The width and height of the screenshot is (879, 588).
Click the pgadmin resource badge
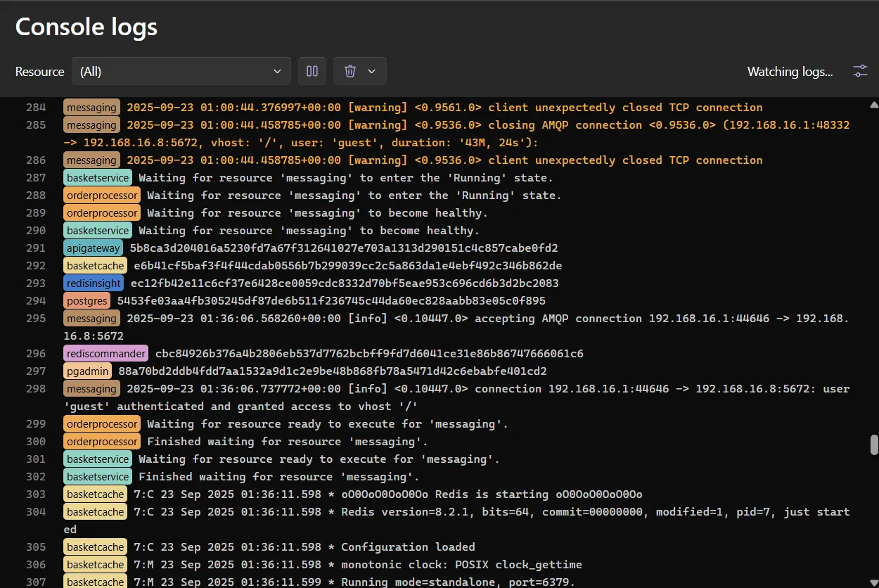[87, 371]
